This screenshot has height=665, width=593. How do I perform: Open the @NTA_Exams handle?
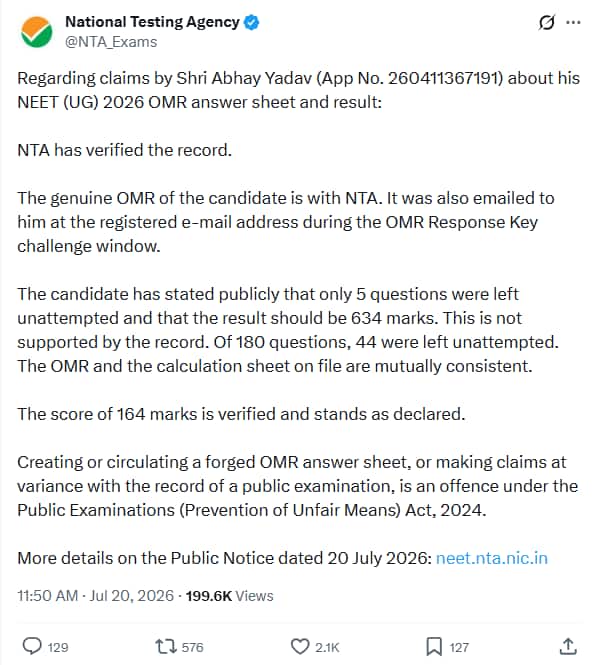[x=111, y=42]
